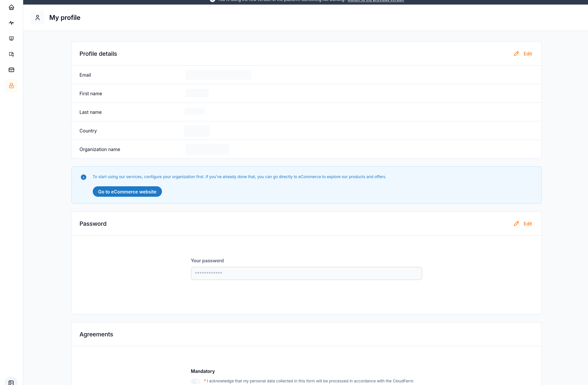Click the pencil icon in the Password section

pos(516,224)
